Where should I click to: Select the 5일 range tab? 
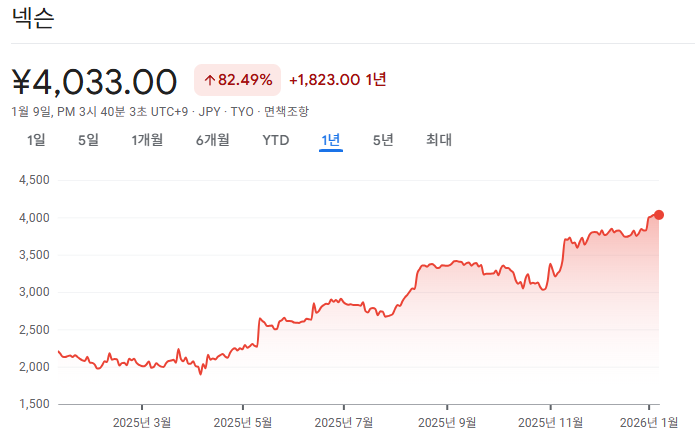coord(88,140)
